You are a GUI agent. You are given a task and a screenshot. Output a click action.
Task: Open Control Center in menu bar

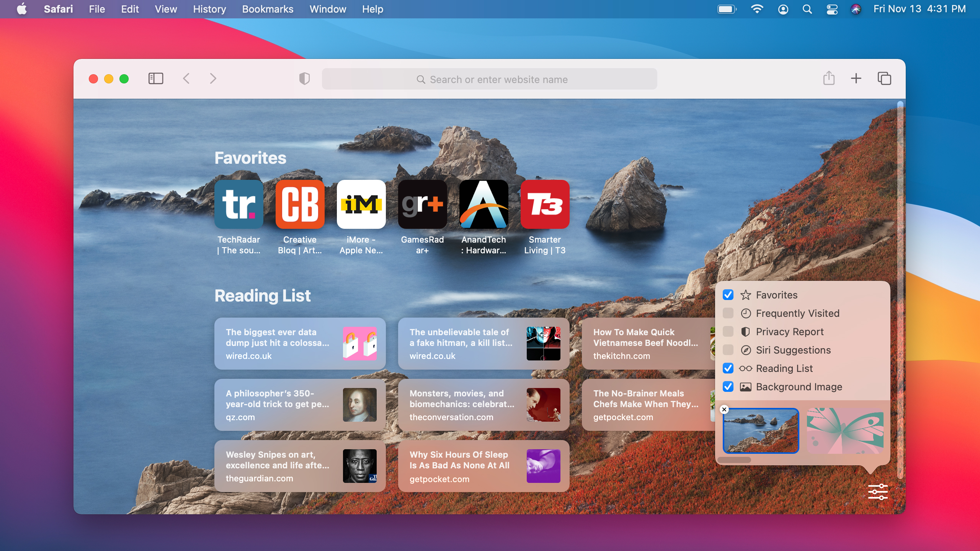point(832,9)
